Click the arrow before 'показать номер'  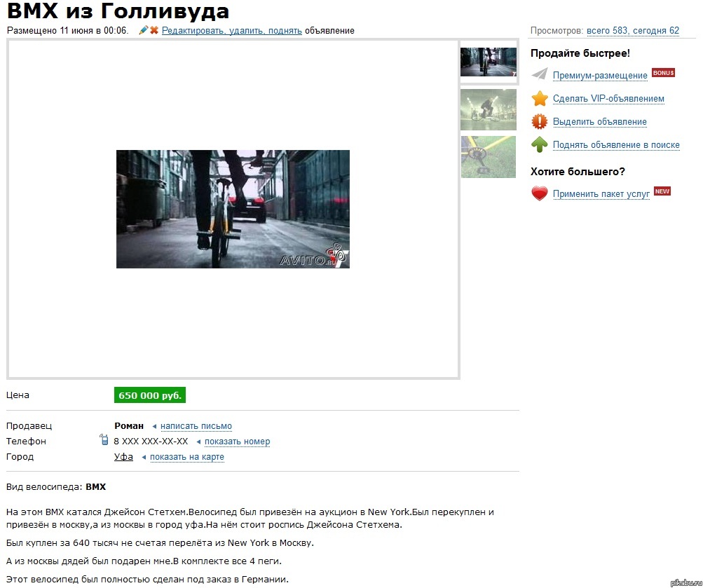tap(198, 442)
